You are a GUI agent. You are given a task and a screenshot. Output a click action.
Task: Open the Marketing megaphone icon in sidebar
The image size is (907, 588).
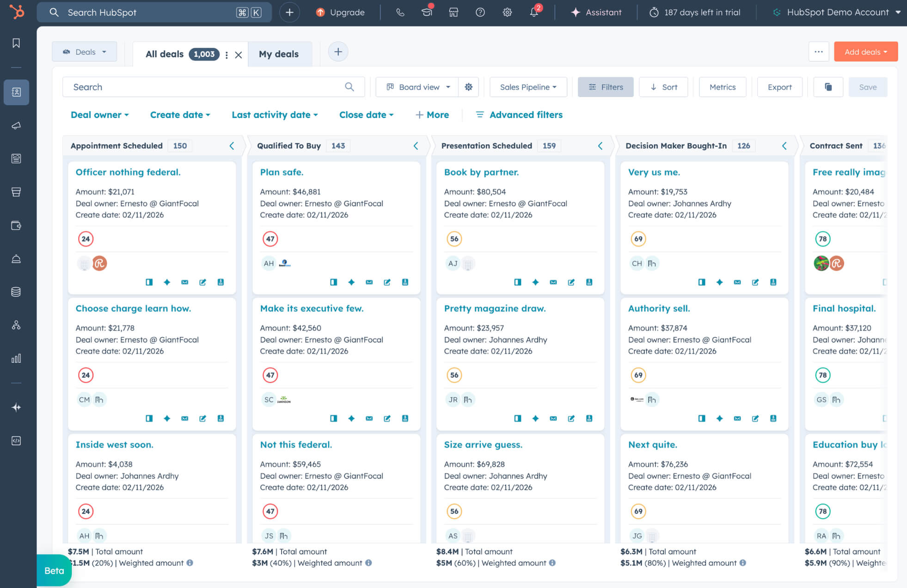[16, 125]
